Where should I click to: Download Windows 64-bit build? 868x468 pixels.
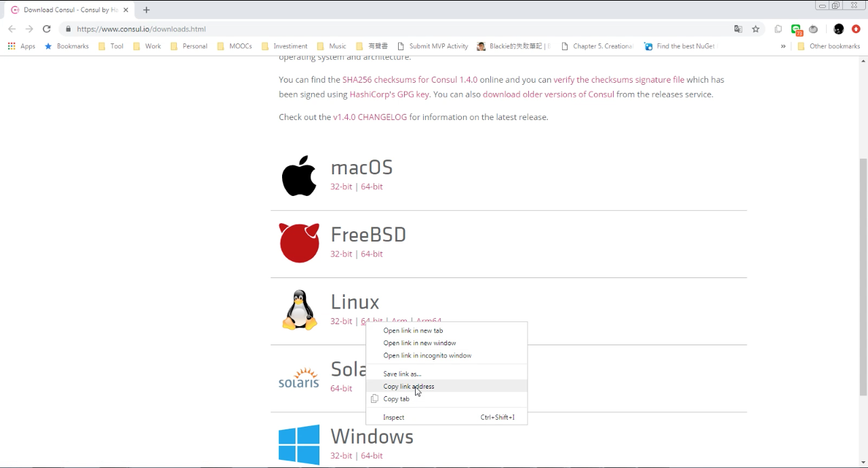(x=372, y=456)
